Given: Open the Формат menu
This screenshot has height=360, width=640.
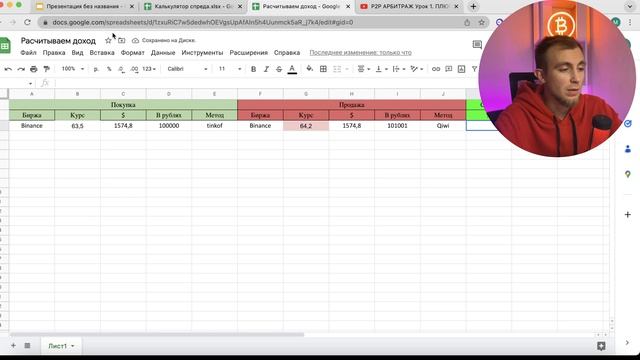Looking at the screenshot, I should 132,53.
